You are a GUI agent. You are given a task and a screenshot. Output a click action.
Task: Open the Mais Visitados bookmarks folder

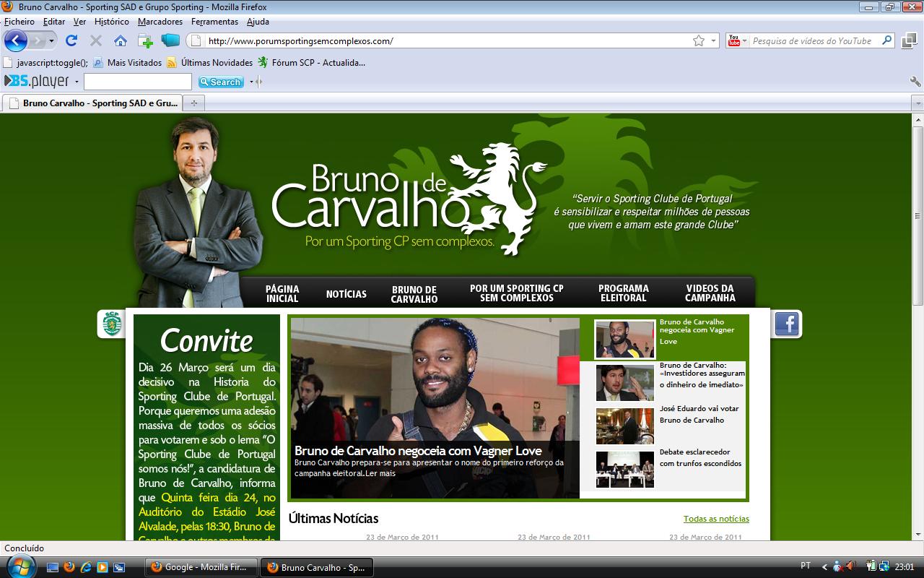point(128,63)
